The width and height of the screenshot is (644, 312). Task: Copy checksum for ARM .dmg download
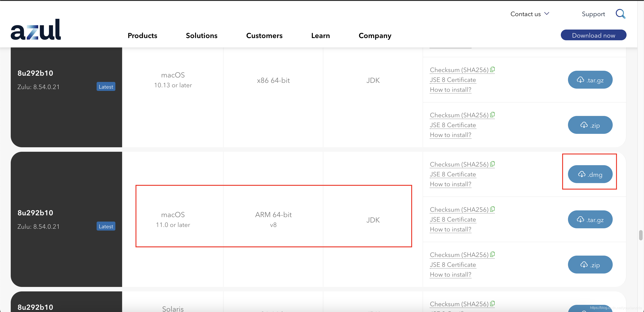point(492,164)
